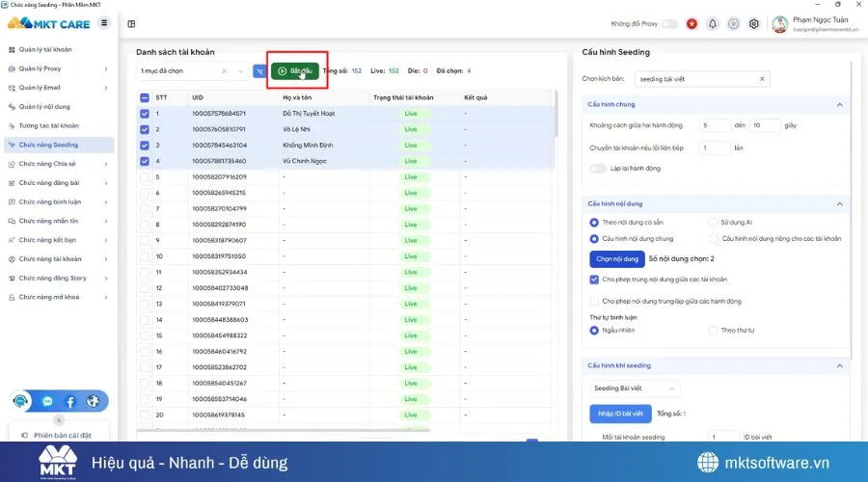Toggle the Không đổi Proxy switch
The width and height of the screenshot is (868, 482).
(x=669, y=24)
